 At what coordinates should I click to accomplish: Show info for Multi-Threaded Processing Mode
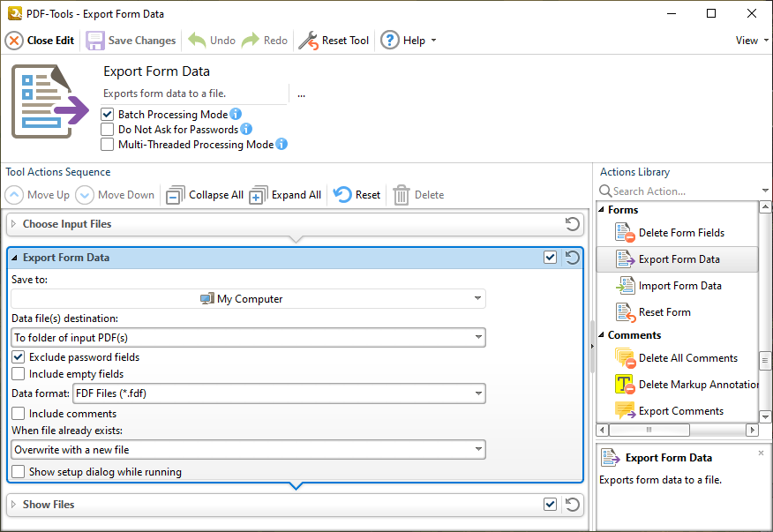point(281,144)
